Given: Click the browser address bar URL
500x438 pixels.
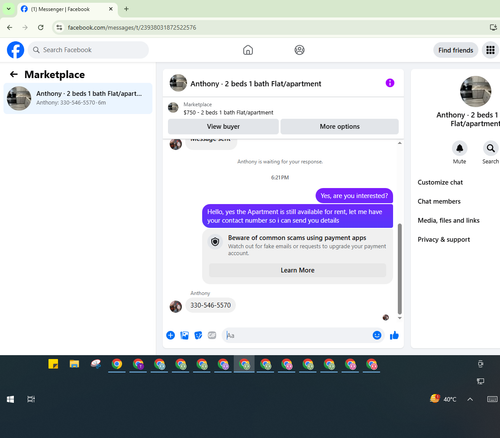Looking at the screenshot, I should [x=132, y=27].
